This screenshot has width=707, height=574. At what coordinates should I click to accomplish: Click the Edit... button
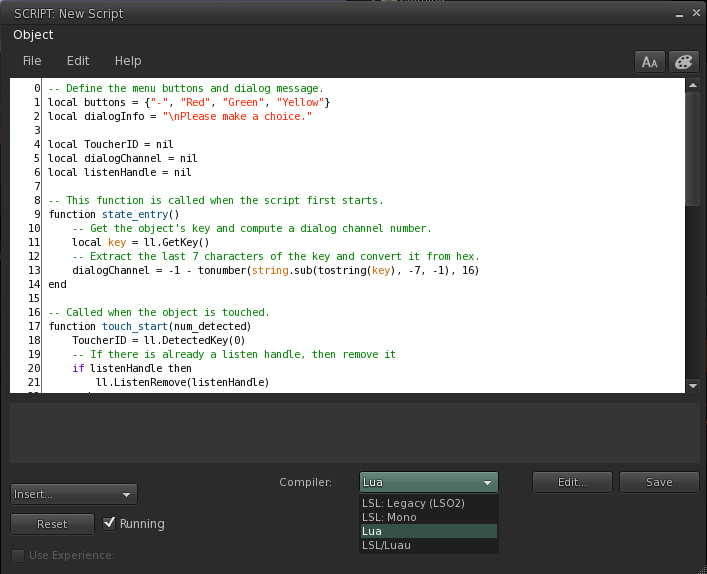click(x=572, y=482)
